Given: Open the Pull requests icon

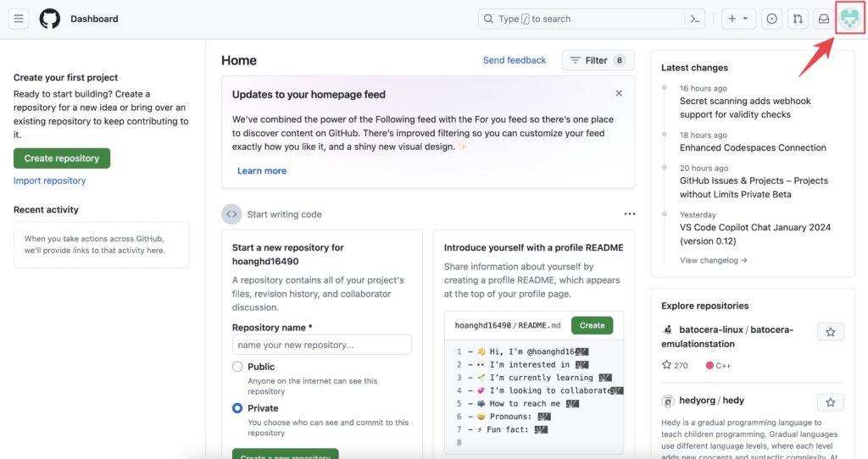Looking at the screenshot, I should [x=798, y=19].
